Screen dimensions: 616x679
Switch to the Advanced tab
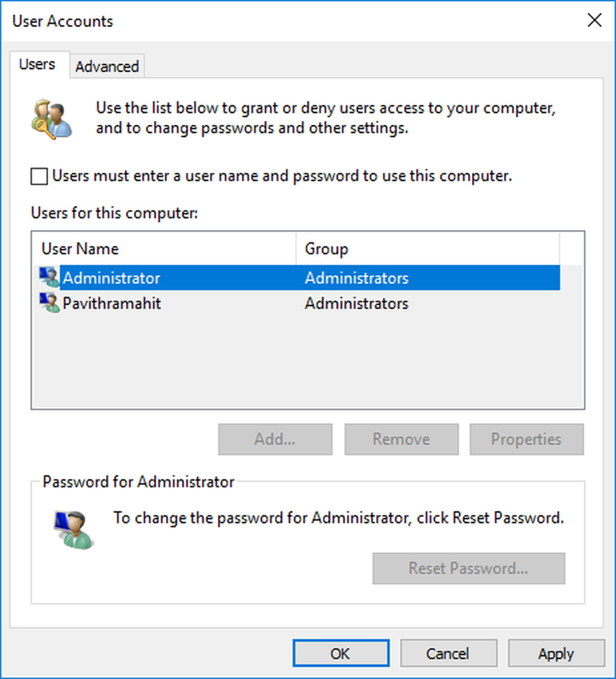107,67
